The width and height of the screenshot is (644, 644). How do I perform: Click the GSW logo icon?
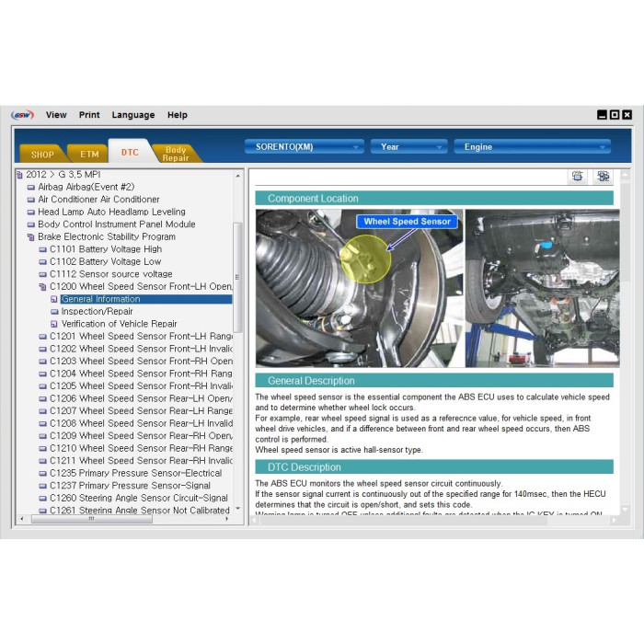pyautogui.click(x=23, y=115)
